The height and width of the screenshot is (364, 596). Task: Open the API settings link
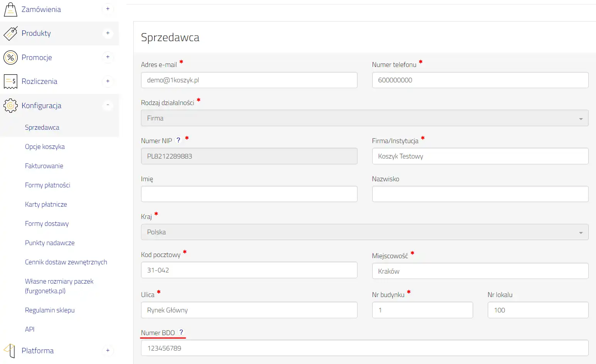[x=30, y=329]
